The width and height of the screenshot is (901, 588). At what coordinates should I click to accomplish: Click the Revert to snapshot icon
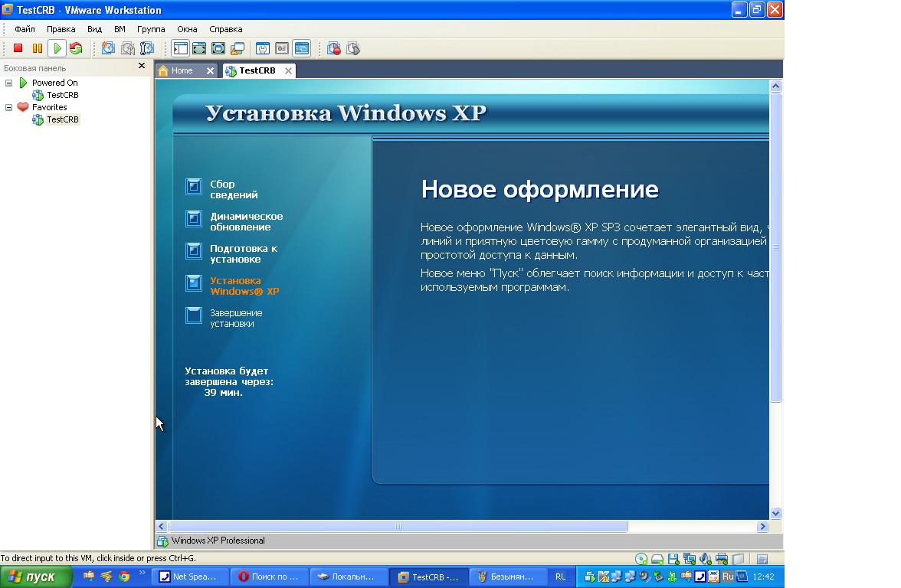click(x=127, y=48)
